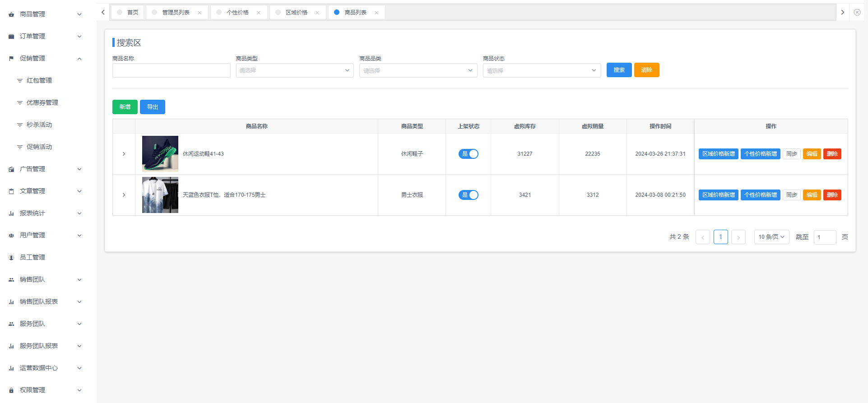868x403 pixels.
Task: Click the 清除 button
Action: pyautogui.click(x=646, y=70)
